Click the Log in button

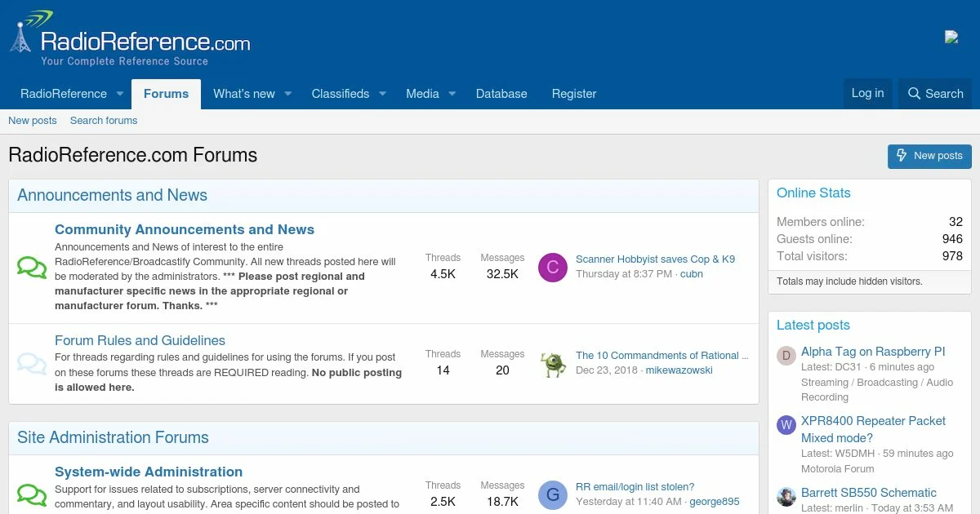click(x=867, y=93)
